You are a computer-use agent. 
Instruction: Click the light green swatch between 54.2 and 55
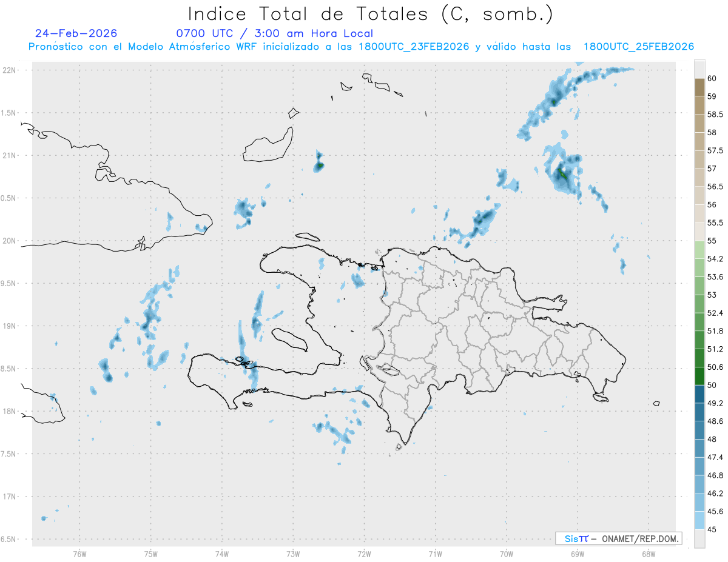[x=699, y=250]
